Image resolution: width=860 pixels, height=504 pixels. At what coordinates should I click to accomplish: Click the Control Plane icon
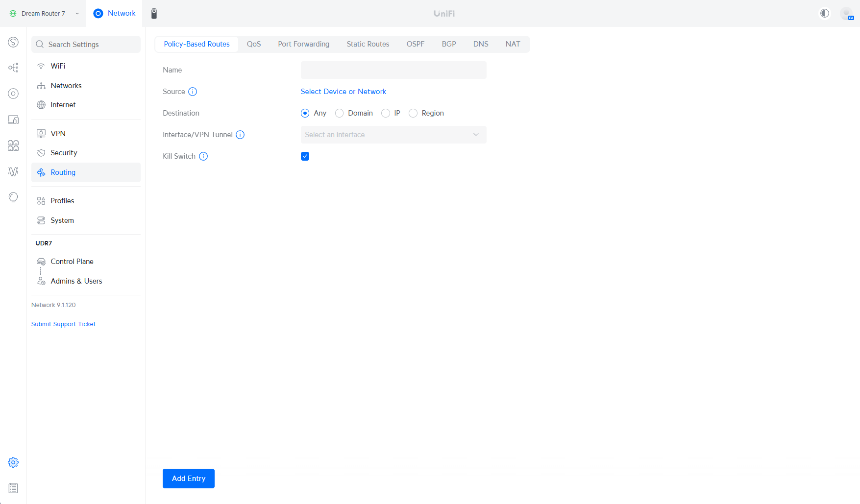[x=41, y=262]
